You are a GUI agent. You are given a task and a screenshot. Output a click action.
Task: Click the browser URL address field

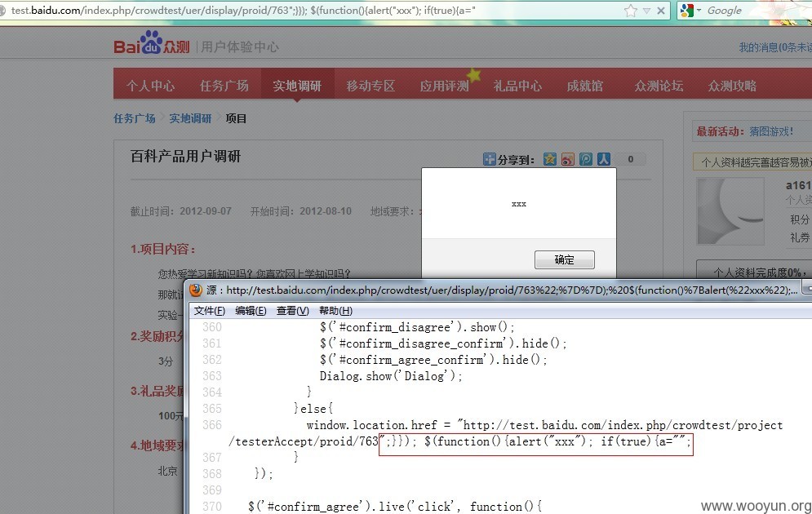tap(311, 11)
